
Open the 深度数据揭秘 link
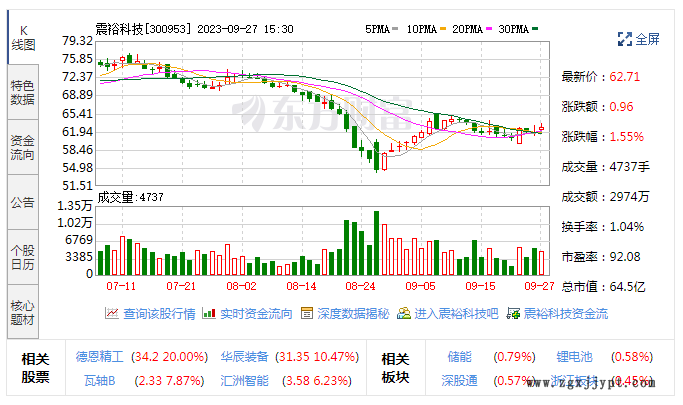353,314
